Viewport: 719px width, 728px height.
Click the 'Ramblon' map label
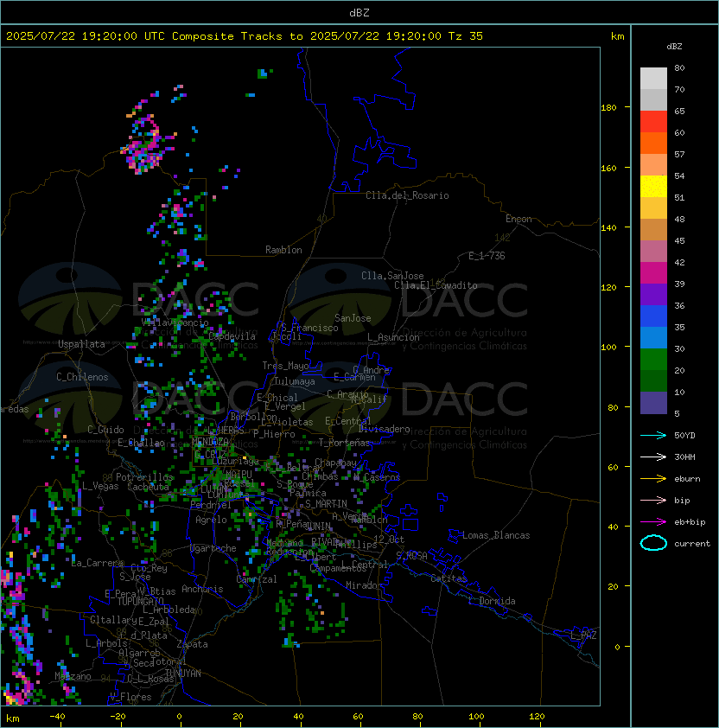coord(283,250)
